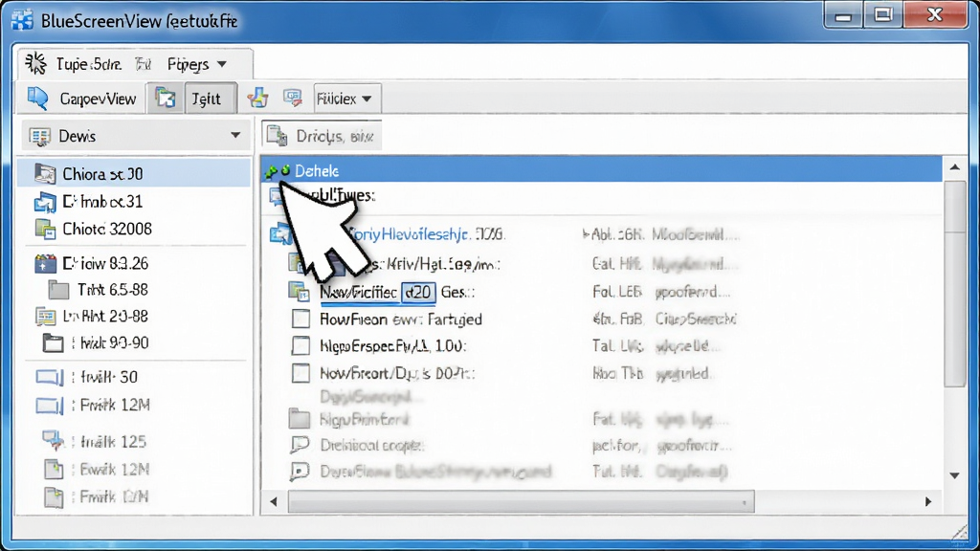Click the vertical scrollbar thumb
Screen dimensions: 980x551
pyautogui.click(x=955, y=284)
